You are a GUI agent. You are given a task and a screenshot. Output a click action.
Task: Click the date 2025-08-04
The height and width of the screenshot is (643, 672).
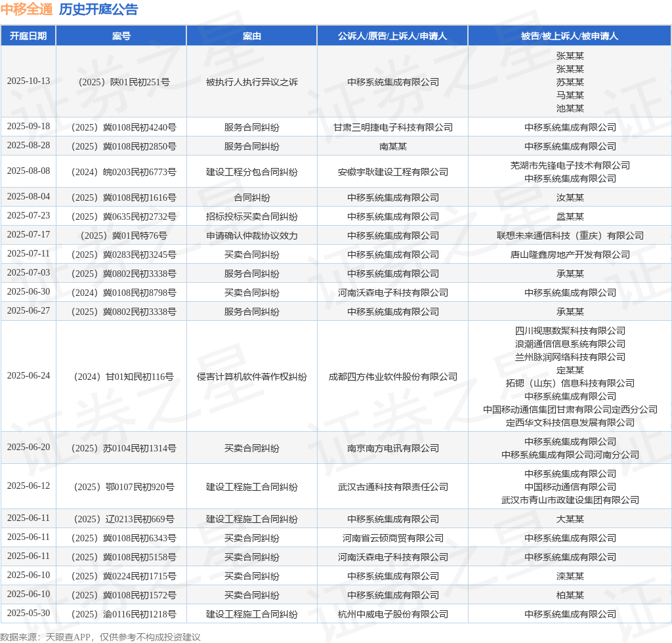28,197
